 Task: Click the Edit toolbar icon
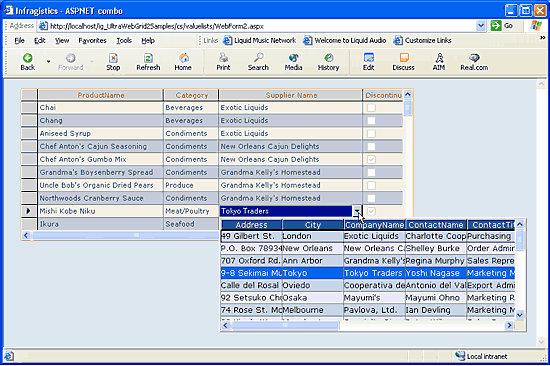369,62
